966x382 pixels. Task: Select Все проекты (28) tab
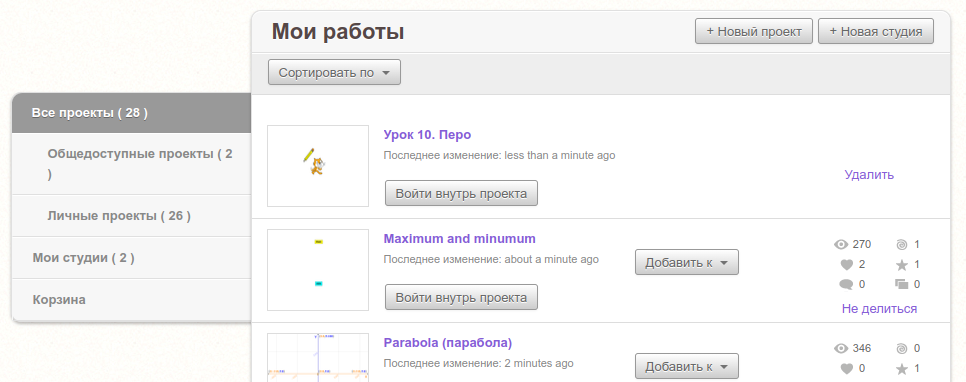(x=132, y=113)
